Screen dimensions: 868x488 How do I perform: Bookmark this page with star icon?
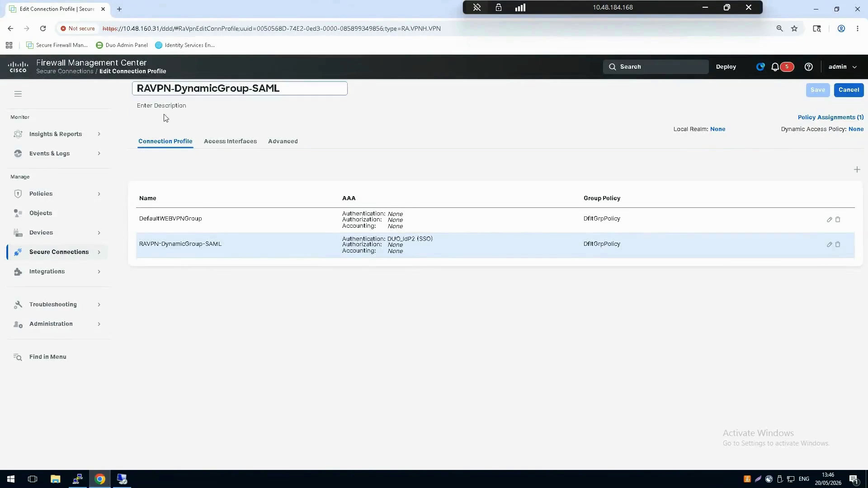tap(794, 28)
